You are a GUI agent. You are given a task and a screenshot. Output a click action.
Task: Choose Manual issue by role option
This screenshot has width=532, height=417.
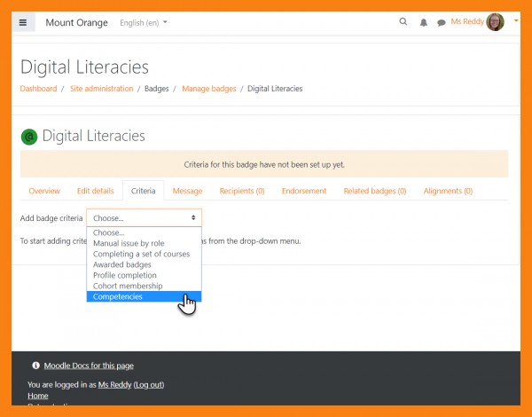[x=129, y=243]
